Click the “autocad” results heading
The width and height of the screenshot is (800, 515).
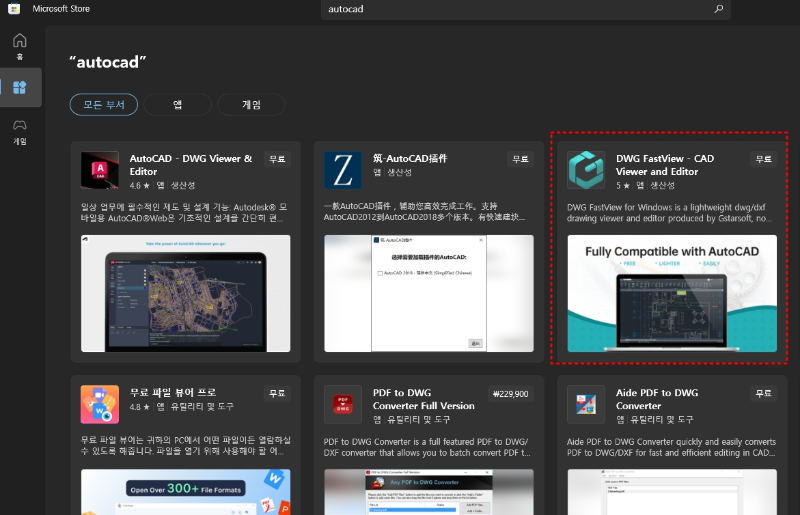(108, 62)
